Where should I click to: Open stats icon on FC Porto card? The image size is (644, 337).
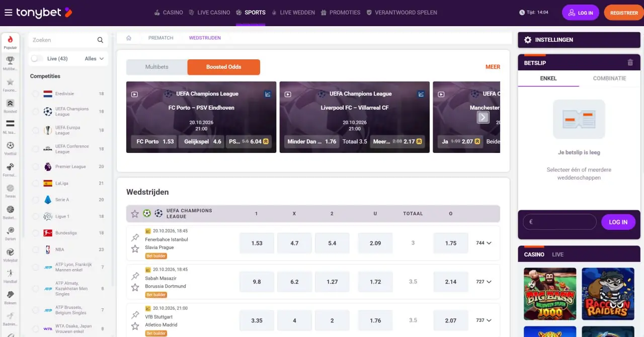268,94
